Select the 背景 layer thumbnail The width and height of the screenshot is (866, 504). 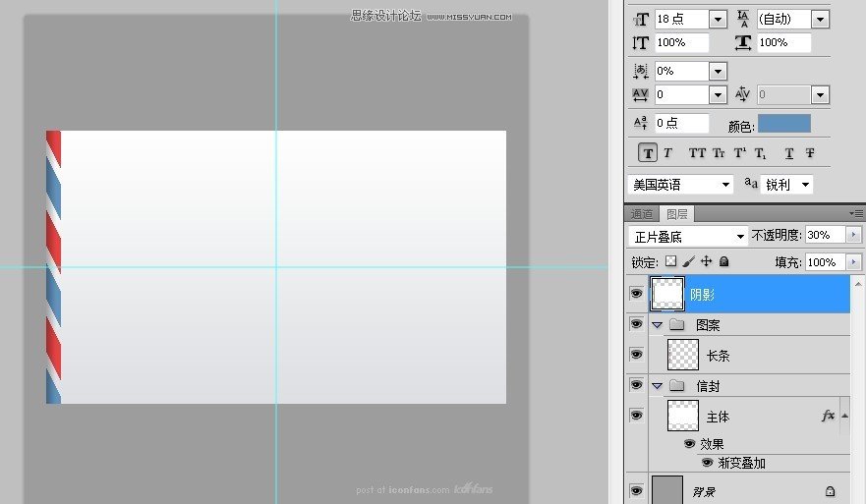(667, 490)
